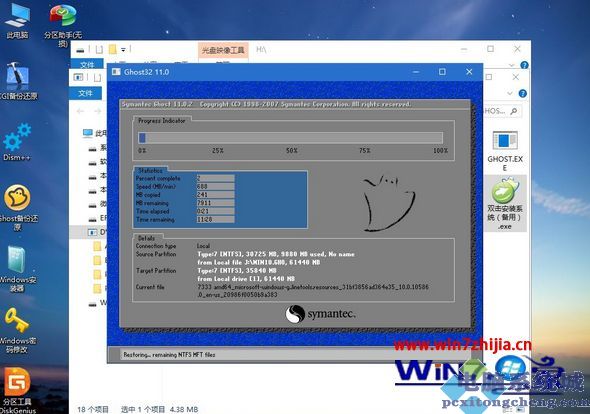The height and width of the screenshot is (414, 590).
Task: Click the Ghost32 11.0 title bar icon
Action: (116, 72)
